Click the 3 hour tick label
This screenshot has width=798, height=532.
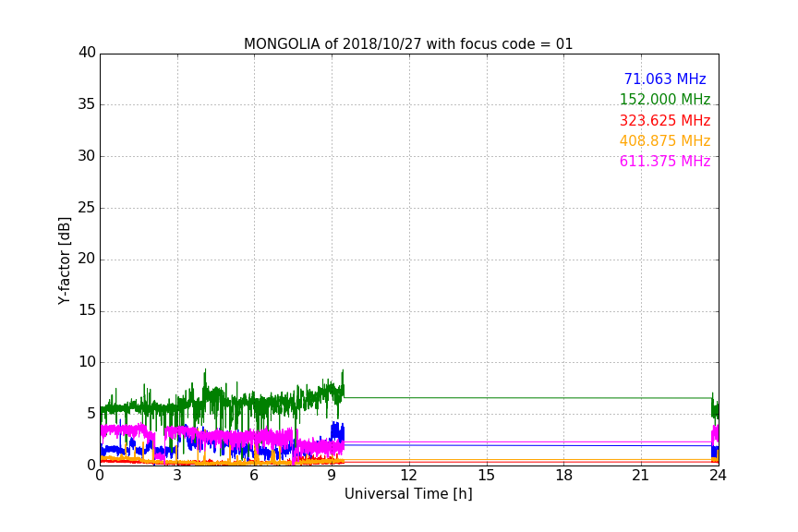click(177, 476)
